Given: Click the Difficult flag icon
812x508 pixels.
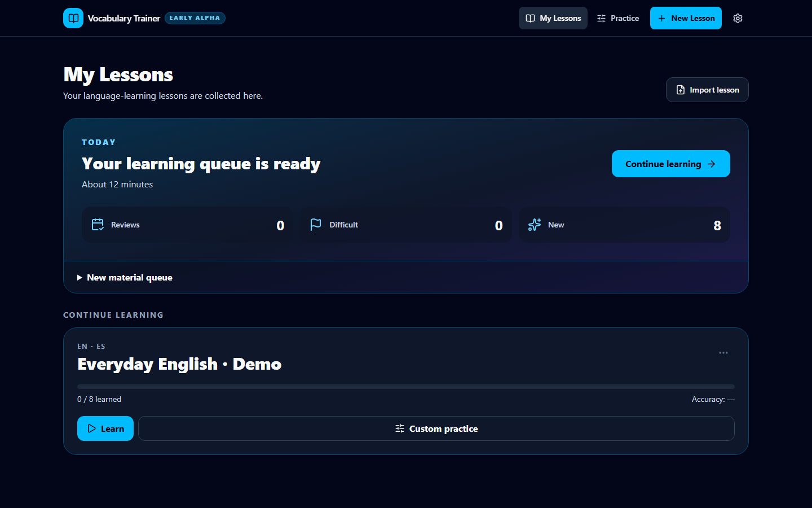Looking at the screenshot, I should (316, 225).
